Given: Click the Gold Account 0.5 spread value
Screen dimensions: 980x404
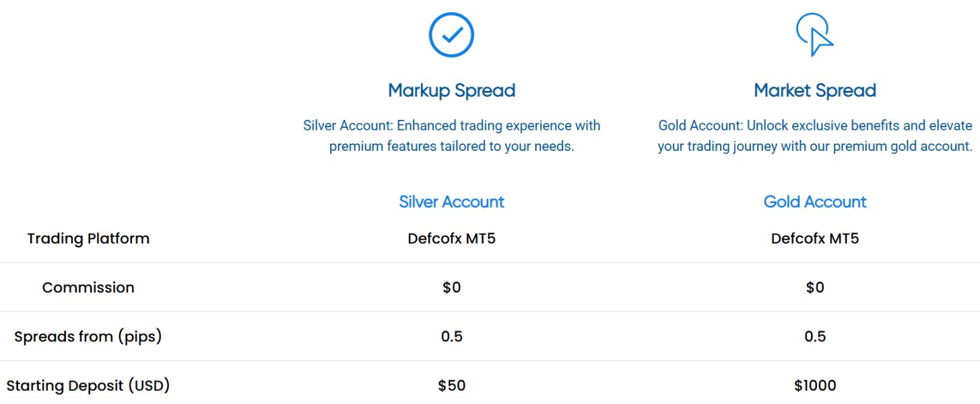Looking at the screenshot, I should coord(815,337).
